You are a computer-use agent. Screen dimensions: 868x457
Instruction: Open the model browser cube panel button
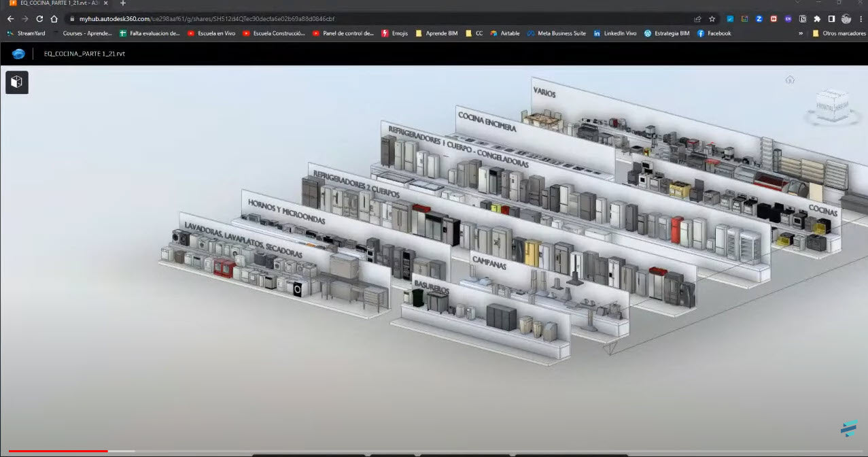tap(17, 82)
